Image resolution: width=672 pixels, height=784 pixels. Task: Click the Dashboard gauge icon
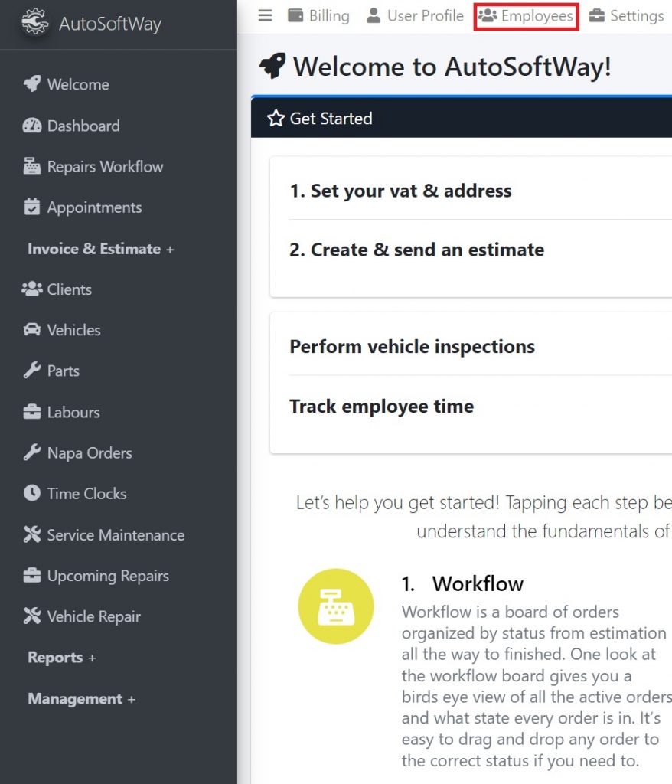pyautogui.click(x=32, y=125)
